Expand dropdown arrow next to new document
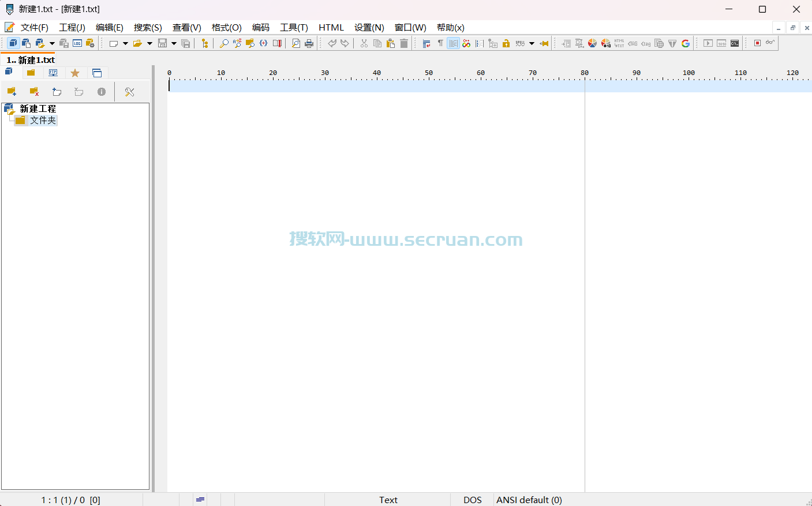Image resolution: width=812 pixels, height=506 pixels. point(125,43)
